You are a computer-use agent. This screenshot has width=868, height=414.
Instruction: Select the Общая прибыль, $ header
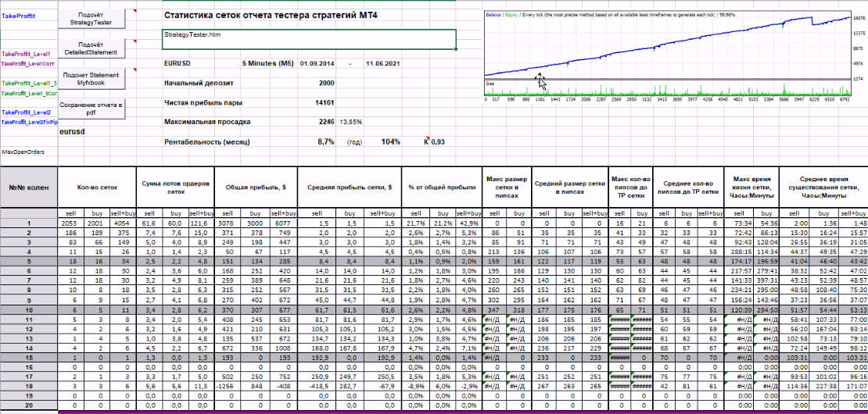[255, 187]
